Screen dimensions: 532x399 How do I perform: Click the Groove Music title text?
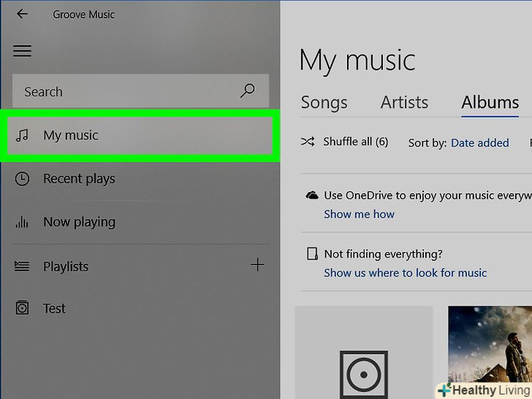point(84,15)
